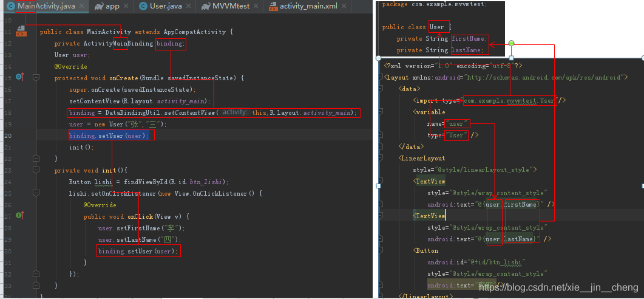Click the '<?xml version' declaration line
The height and width of the screenshot is (299, 644).
point(453,66)
